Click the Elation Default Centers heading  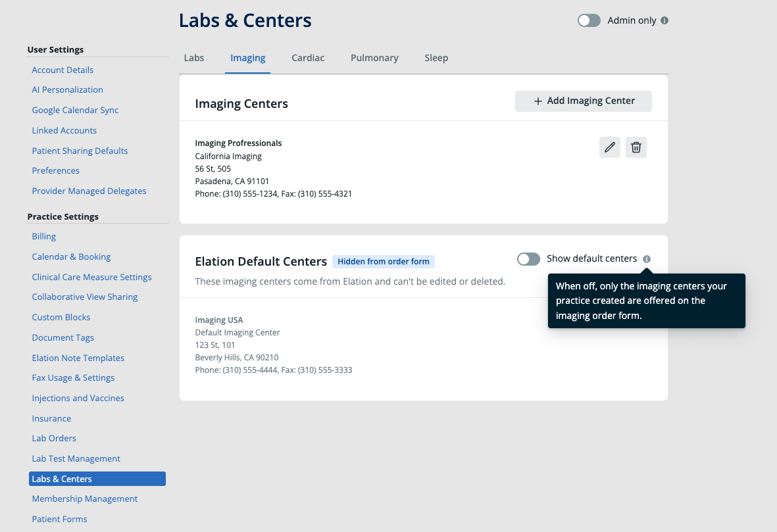(261, 262)
